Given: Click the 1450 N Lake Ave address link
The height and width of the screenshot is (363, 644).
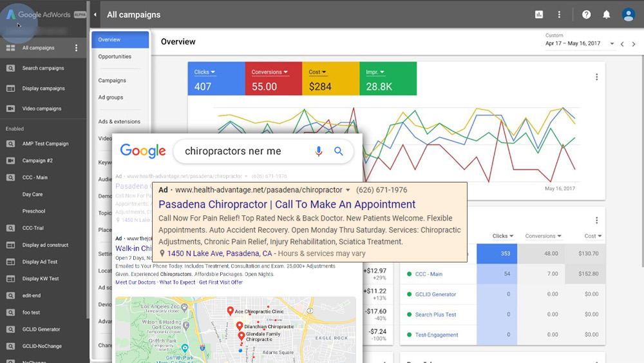Looking at the screenshot, I should click(x=220, y=253).
